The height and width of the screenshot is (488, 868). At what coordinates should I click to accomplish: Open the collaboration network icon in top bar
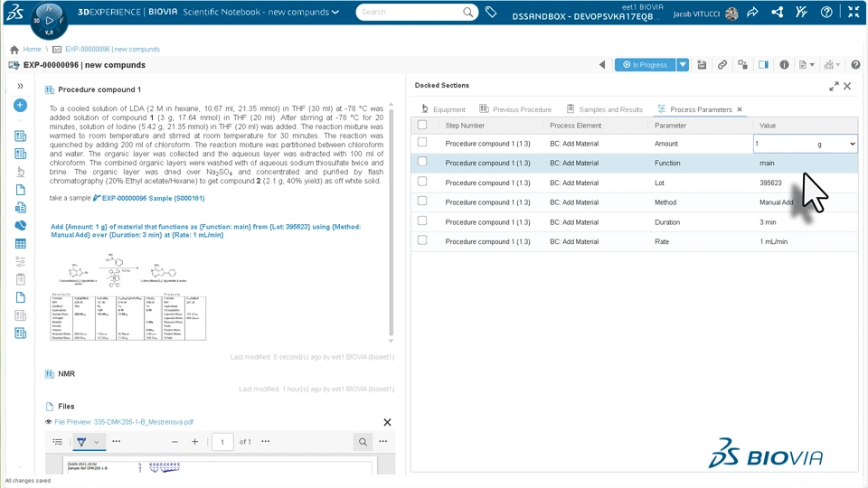(778, 12)
